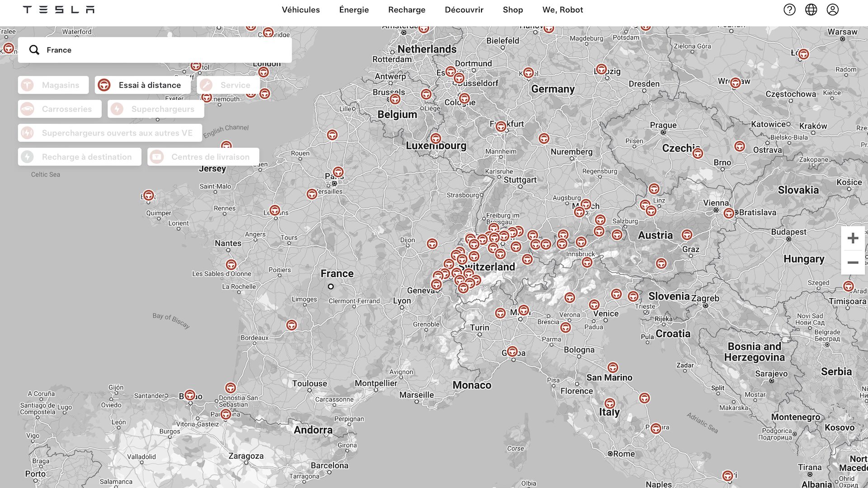Click the search magnifier icon
Image resolution: width=868 pixels, height=488 pixels.
(34, 50)
